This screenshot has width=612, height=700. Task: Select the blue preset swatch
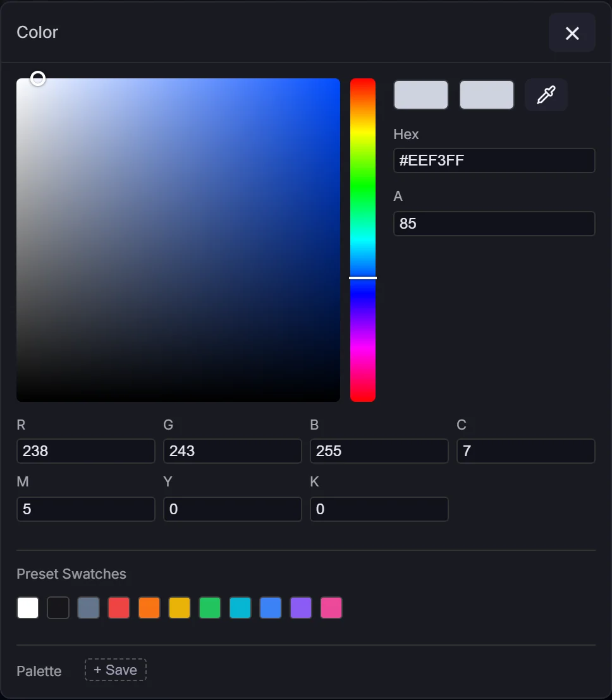click(271, 608)
